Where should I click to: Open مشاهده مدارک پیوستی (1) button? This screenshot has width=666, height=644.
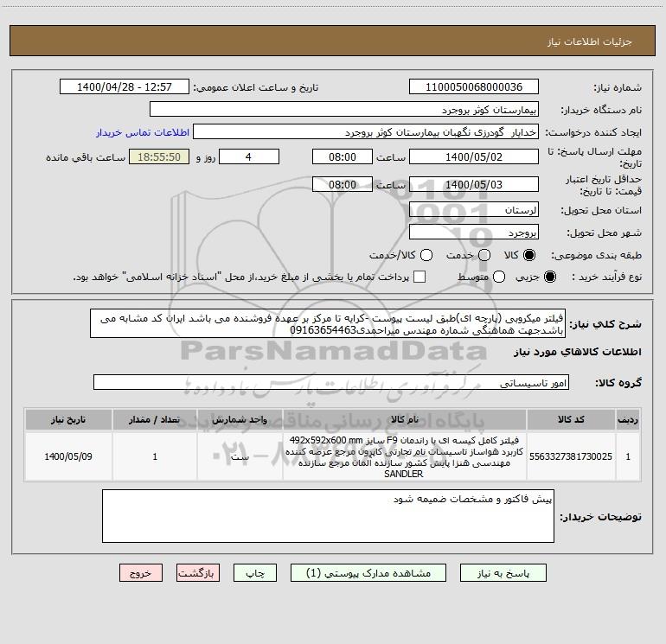click(368, 573)
